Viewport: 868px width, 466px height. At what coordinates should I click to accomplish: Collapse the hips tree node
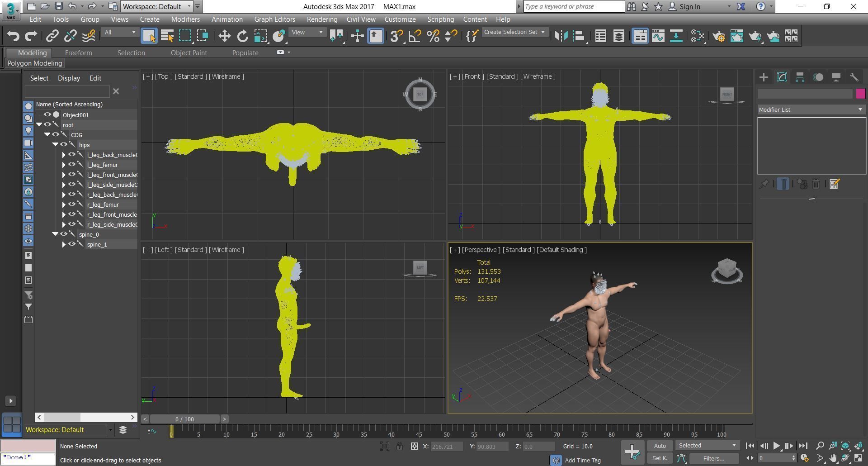click(x=55, y=144)
